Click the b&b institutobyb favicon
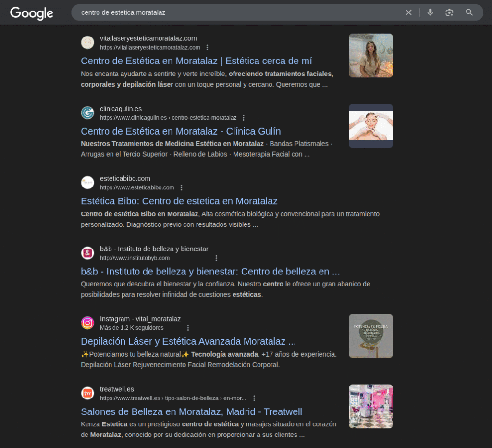The image size is (492, 448). (87, 253)
